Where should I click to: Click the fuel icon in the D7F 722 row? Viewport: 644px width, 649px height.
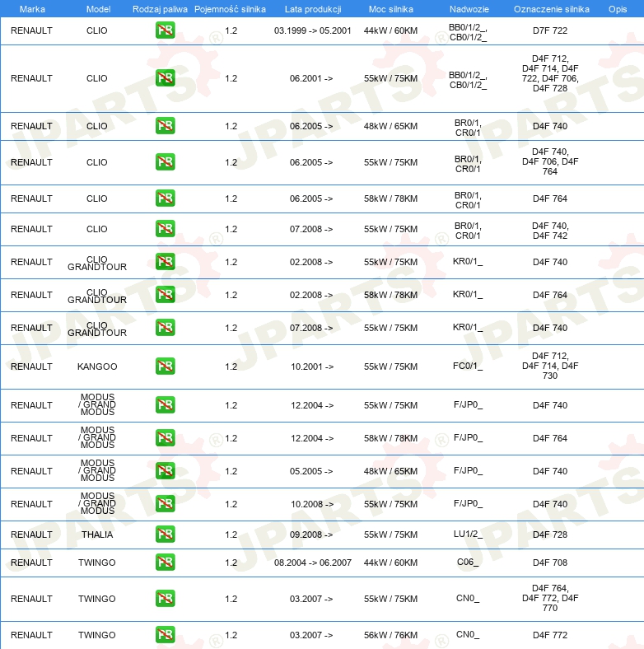(x=166, y=30)
